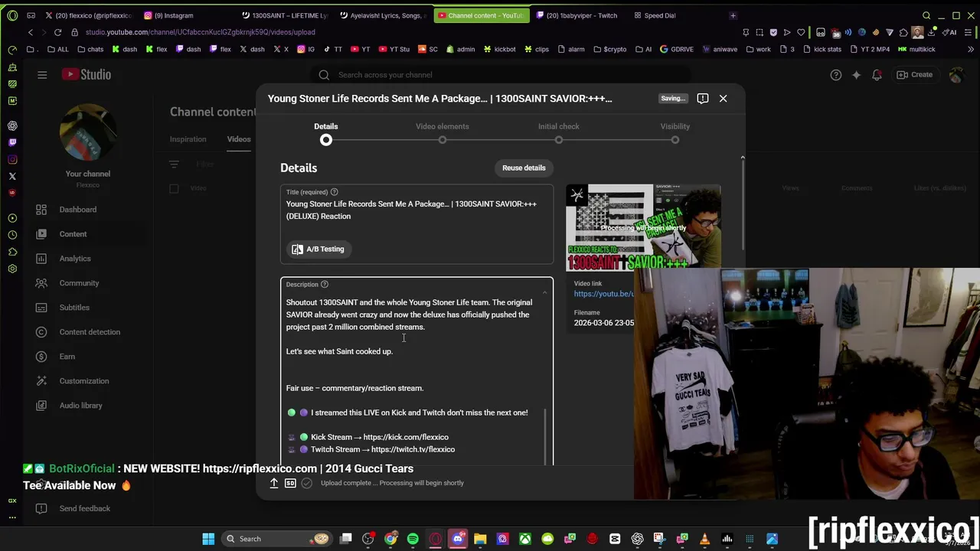Open the Studio notifications bell
Viewport: 980px width, 551px height.
coord(877,75)
